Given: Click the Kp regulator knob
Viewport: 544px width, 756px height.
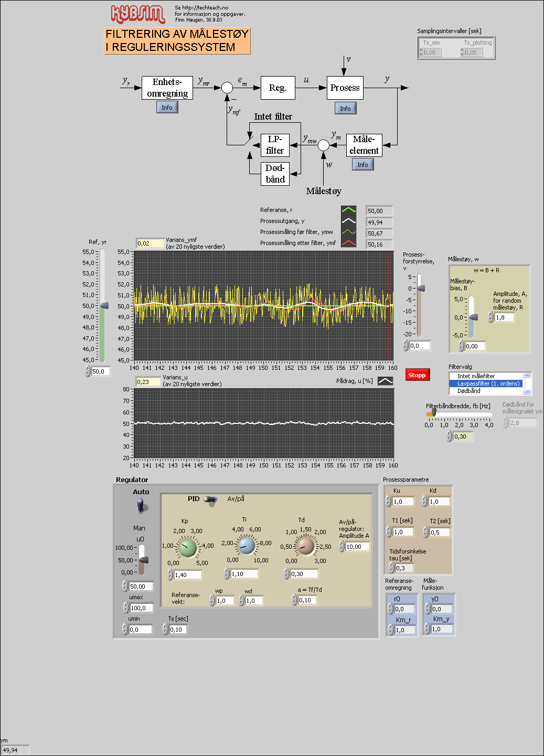Looking at the screenshot, I should 187,547.
